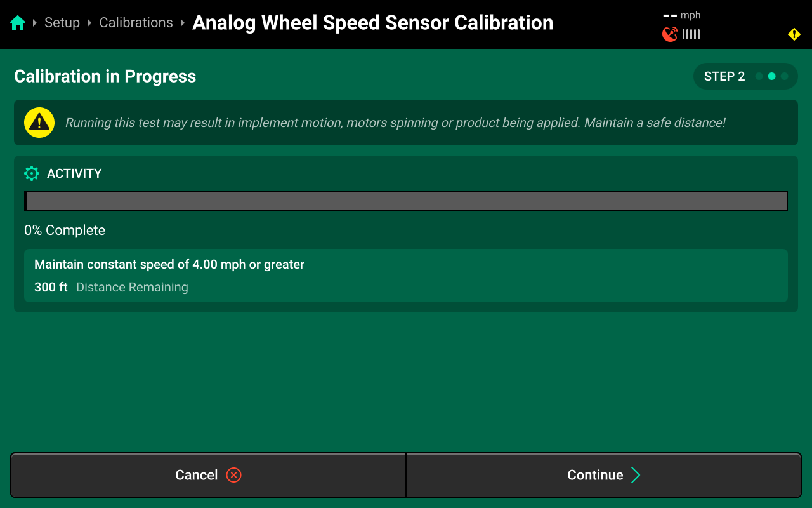
Task: Tap the mph speed readout
Action: (682, 15)
